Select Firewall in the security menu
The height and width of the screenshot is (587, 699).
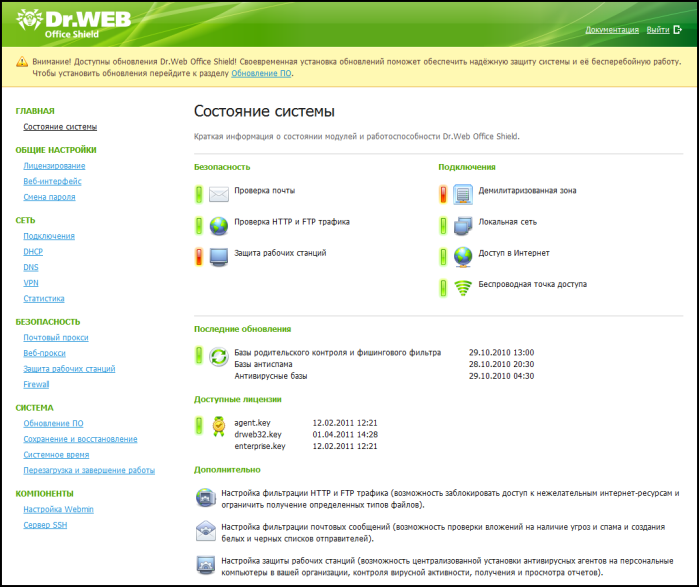(x=36, y=384)
